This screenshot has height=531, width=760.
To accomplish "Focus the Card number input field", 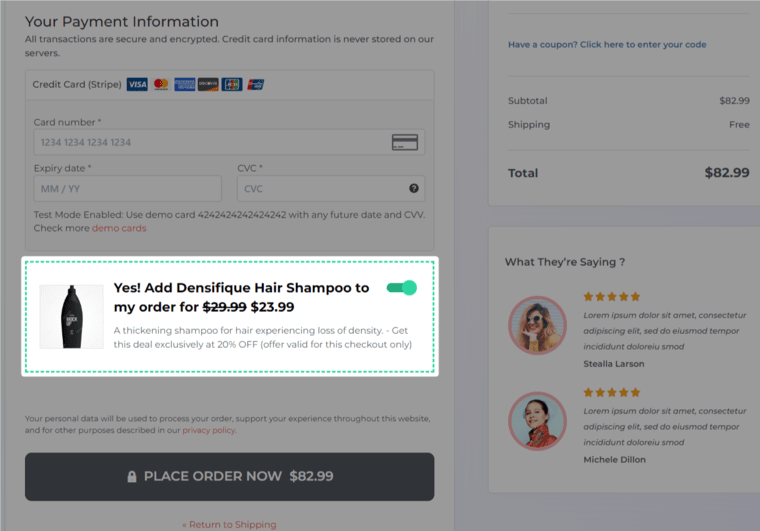I will (x=229, y=142).
